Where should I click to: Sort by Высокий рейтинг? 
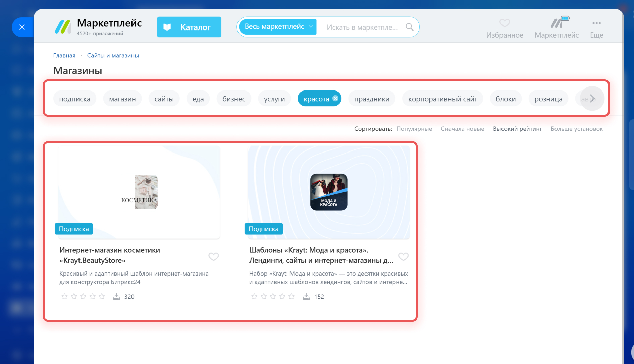coord(518,129)
